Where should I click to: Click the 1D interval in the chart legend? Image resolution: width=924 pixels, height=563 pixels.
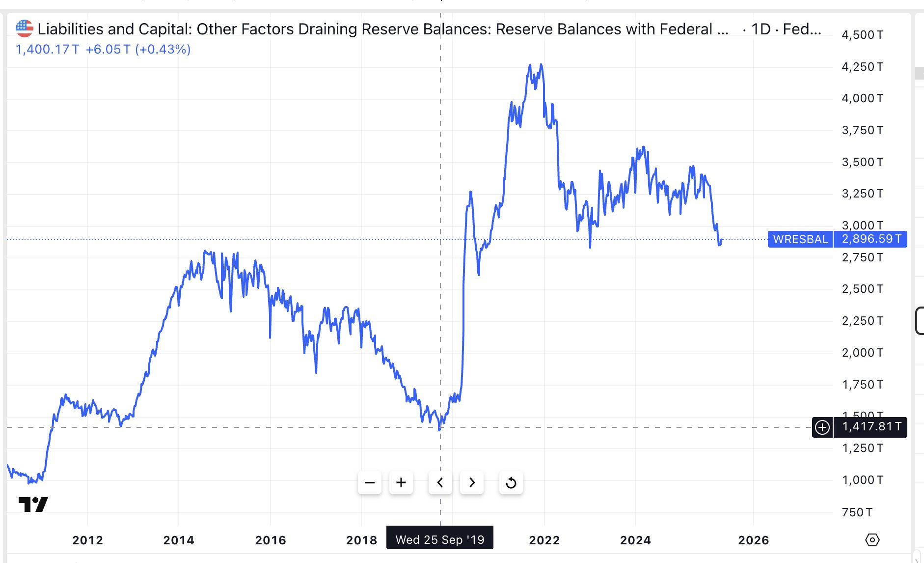coord(761,29)
